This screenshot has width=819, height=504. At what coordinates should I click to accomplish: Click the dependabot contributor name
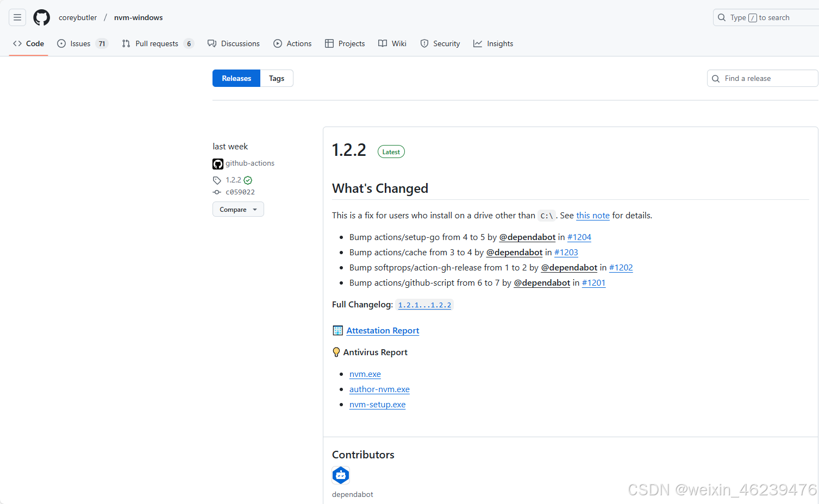click(353, 494)
